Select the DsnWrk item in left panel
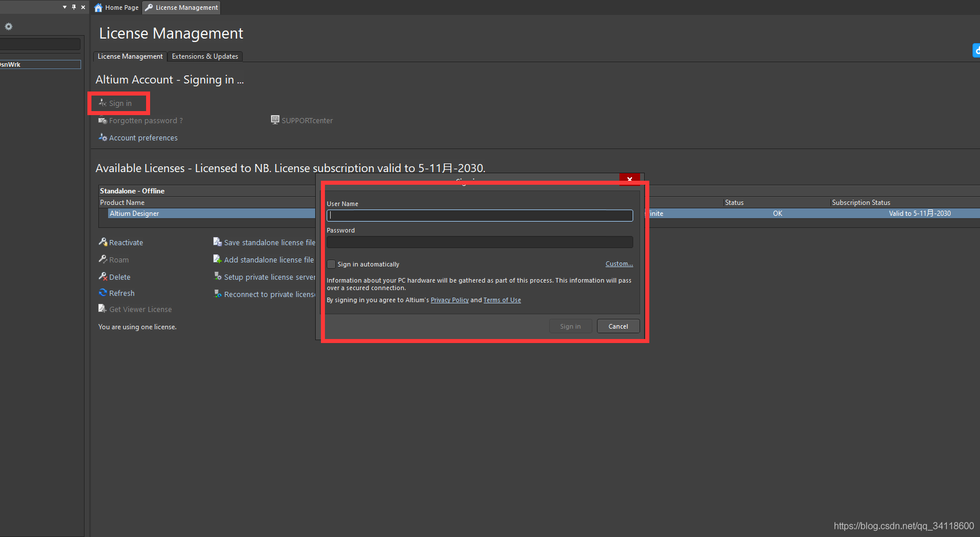980x537 pixels. pos(40,64)
